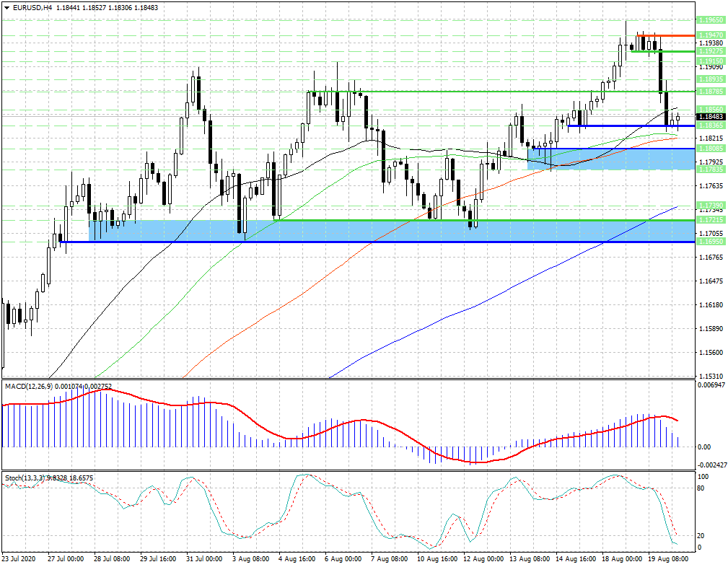Click the 23 Jul 2020 date label
This screenshot has width=728, height=567.
(x=19, y=558)
